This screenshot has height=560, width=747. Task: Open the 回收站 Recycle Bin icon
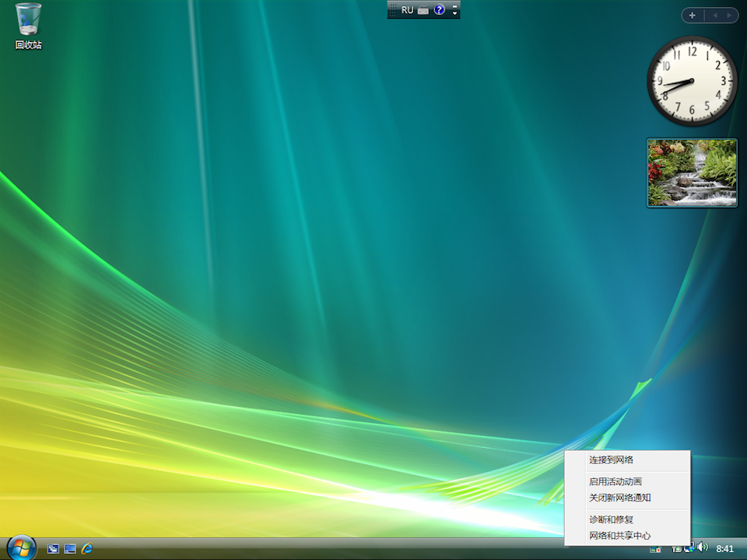[x=28, y=26]
